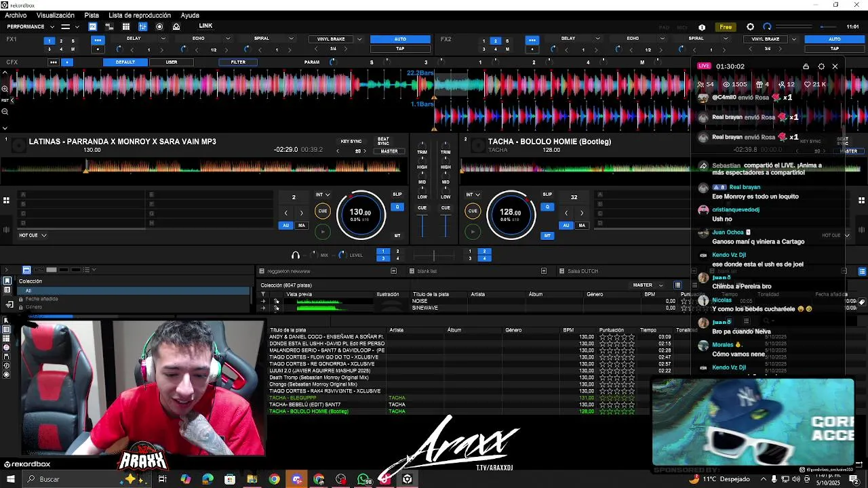The height and width of the screenshot is (488, 868).
Task: Click FX1 AUTO button
Action: click(400, 39)
